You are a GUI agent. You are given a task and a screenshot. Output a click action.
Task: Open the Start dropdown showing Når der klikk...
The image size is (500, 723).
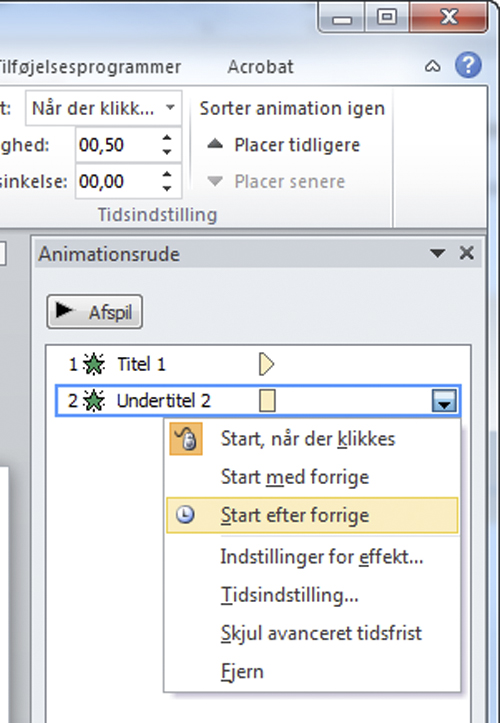(103, 108)
